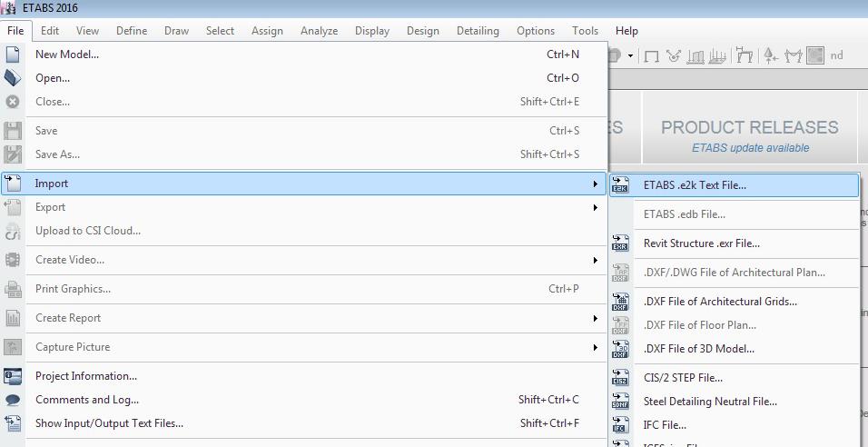Open the Define menu
This screenshot has height=447, width=868.
[132, 31]
